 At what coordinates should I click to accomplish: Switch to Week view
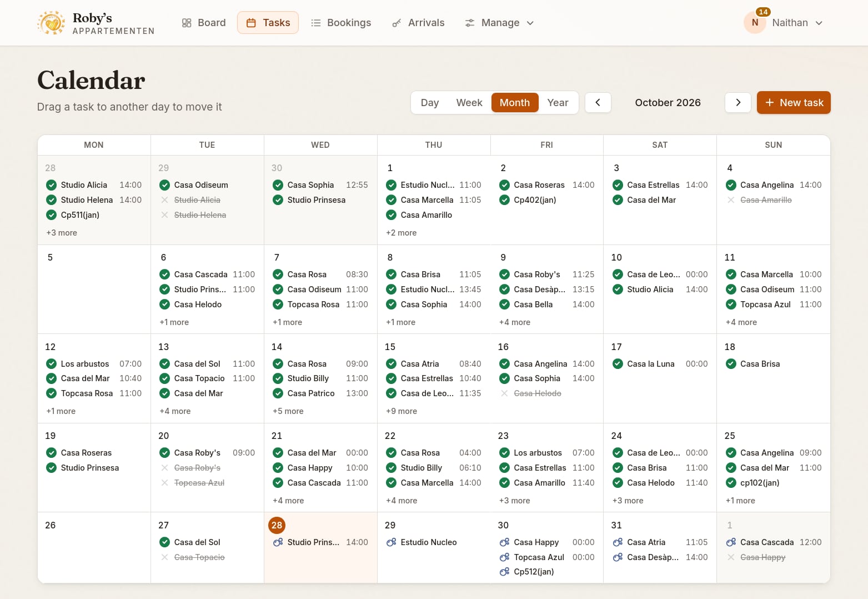point(469,103)
